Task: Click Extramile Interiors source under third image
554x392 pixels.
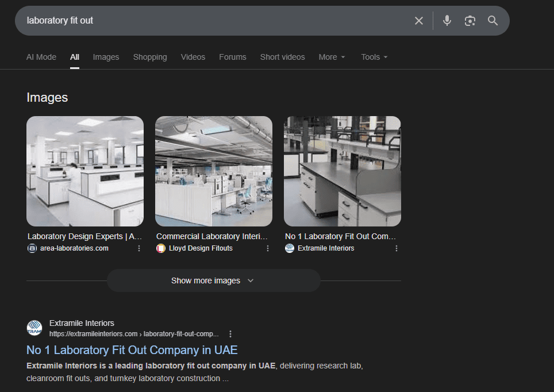Action: point(326,248)
